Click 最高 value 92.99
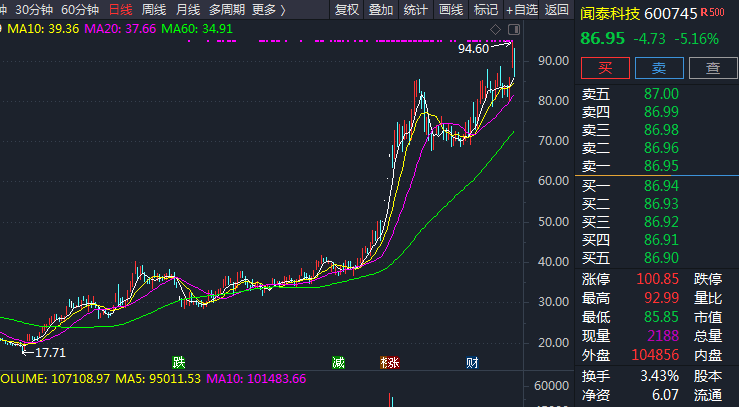The width and height of the screenshot is (739, 407). [x=661, y=298]
